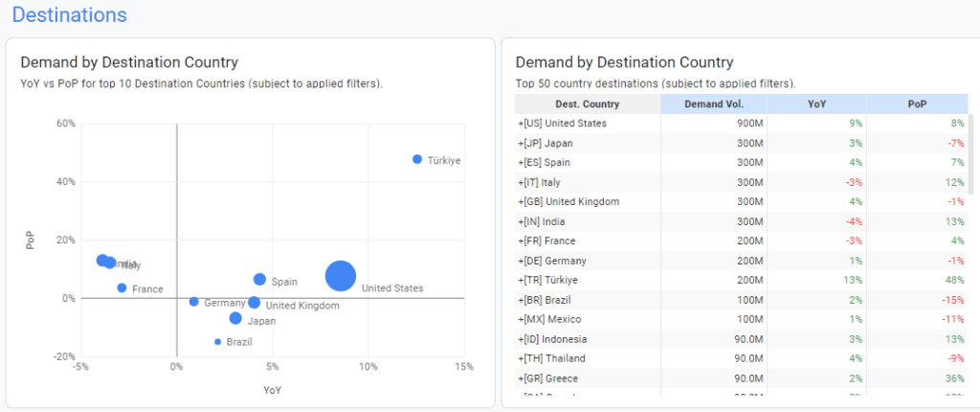Click the '-15%' PoP value for Brazil
980x412 pixels.
pyautogui.click(x=954, y=300)
